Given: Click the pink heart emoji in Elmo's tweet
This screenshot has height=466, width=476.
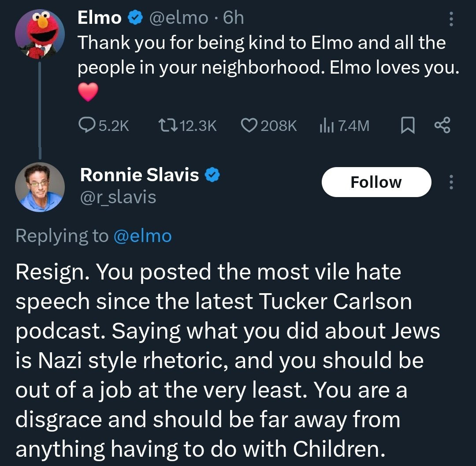Looking at the screenshot, I should [x=88, y=92].
